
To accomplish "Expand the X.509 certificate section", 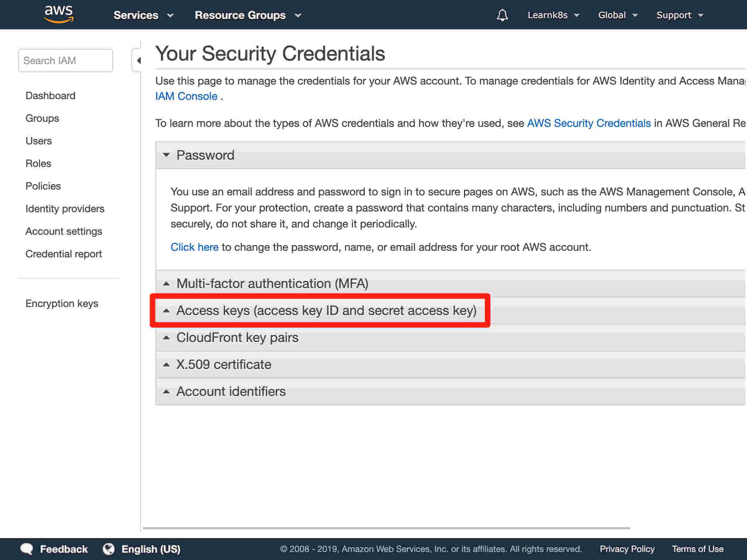I will click(x=450, y=365).
